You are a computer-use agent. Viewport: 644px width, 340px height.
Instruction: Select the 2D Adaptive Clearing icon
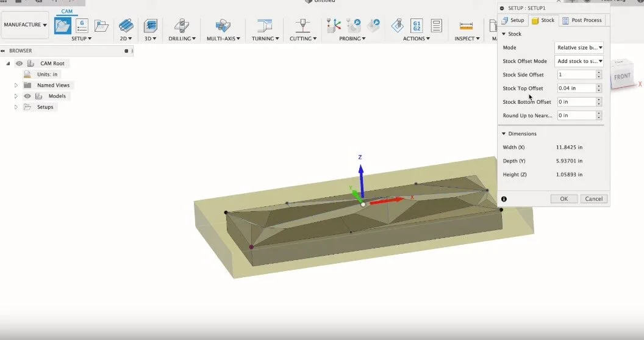click(126, 26)
